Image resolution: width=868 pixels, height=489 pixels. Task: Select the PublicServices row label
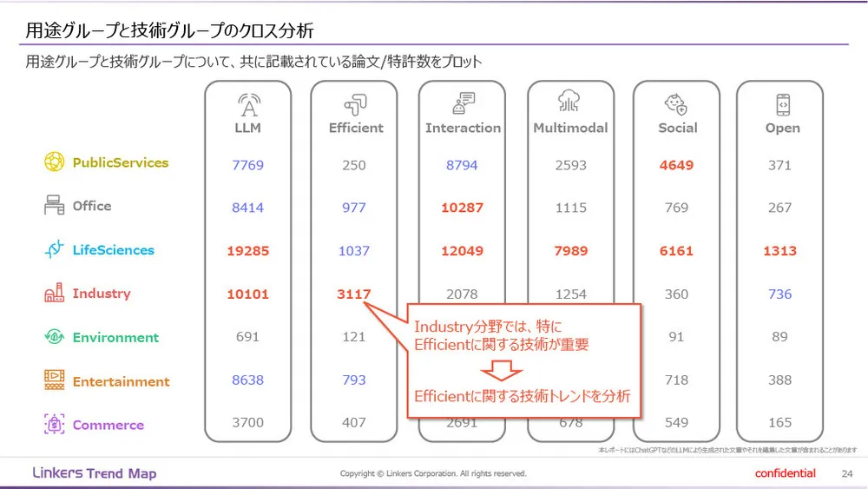(x=121, y=162)
